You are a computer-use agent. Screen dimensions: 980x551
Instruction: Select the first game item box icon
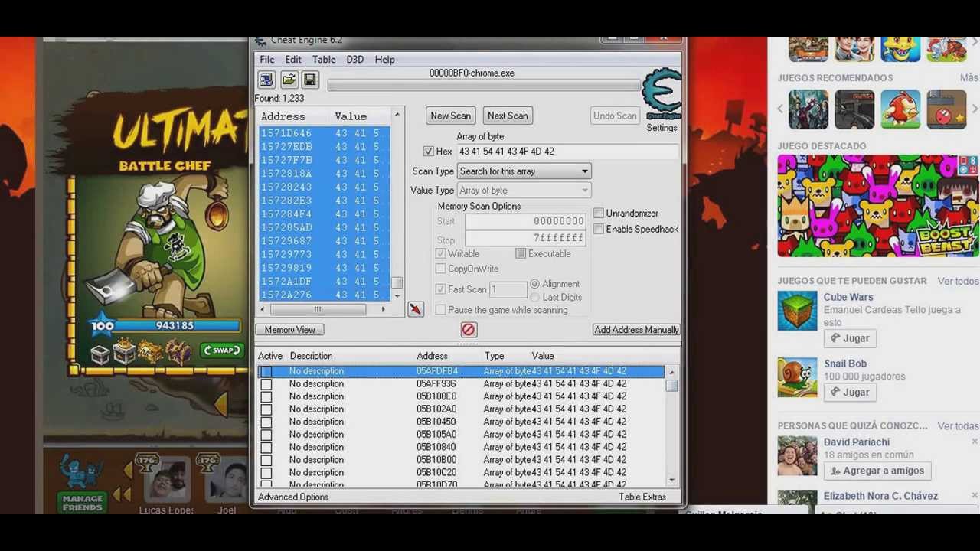pyautogui.click(x=100, y=353)
